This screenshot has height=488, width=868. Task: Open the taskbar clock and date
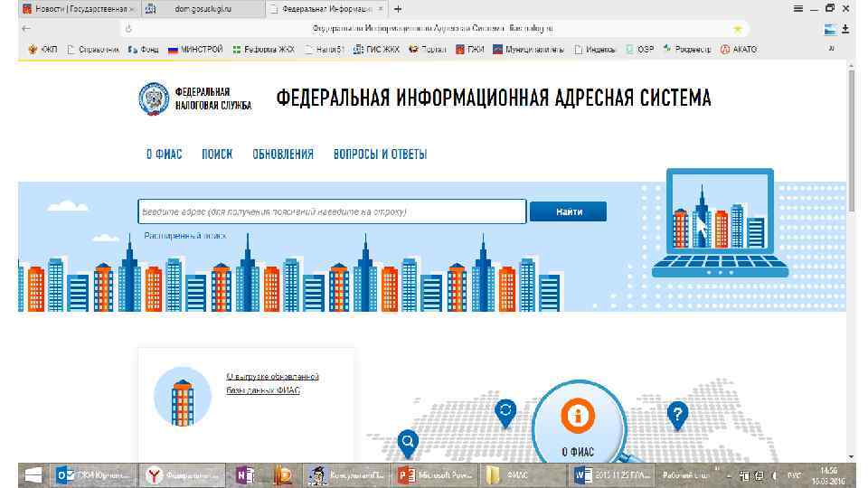[828, 476]
